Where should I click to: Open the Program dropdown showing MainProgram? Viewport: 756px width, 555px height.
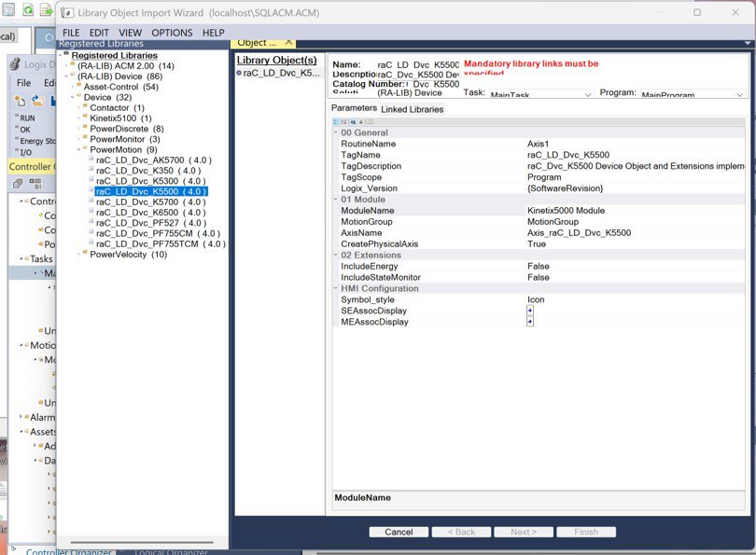click(x=693, y=94)
